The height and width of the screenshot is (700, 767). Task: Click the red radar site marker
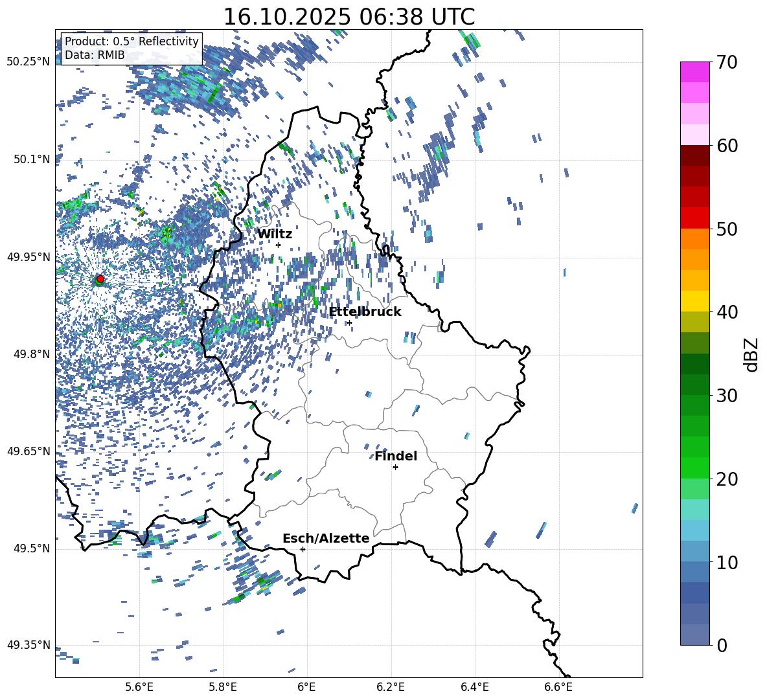[100, 278]
